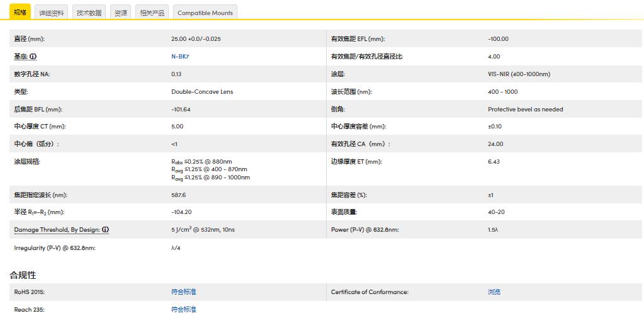
Task: Open 浏览 link for Certificate of Conformance
Action: (x=494, y=292)
